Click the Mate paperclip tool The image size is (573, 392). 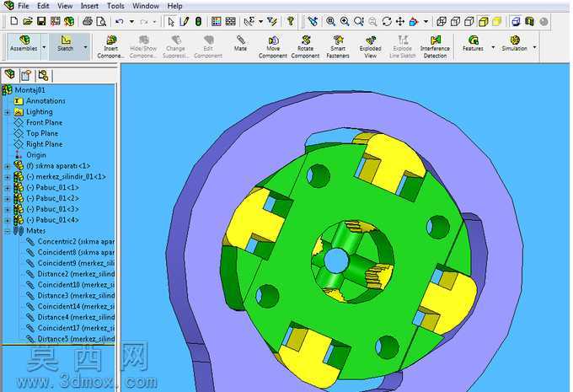pos(240,43)
